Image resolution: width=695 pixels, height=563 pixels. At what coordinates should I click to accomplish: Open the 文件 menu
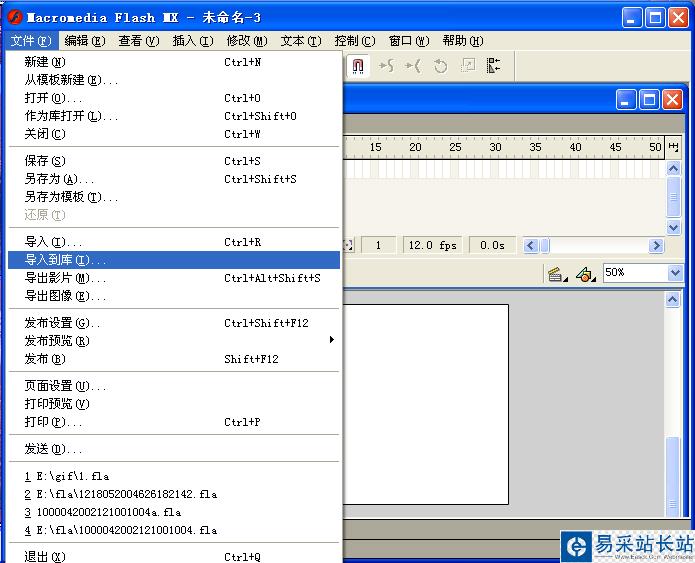31,41
